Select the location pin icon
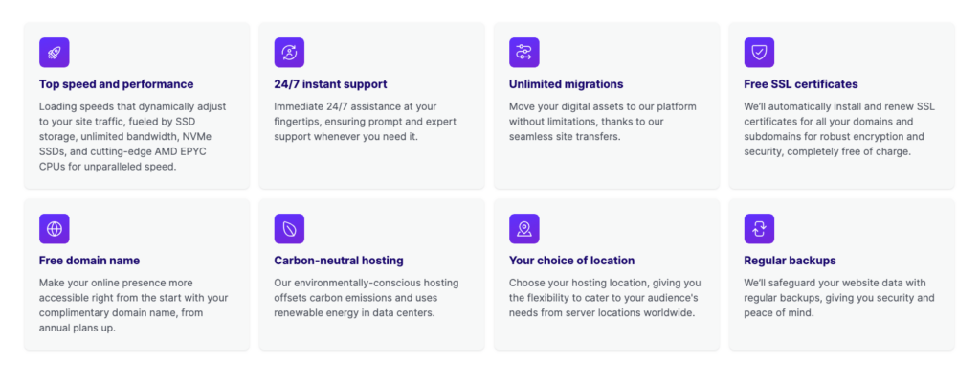980x365 pixels. point(524,229)
